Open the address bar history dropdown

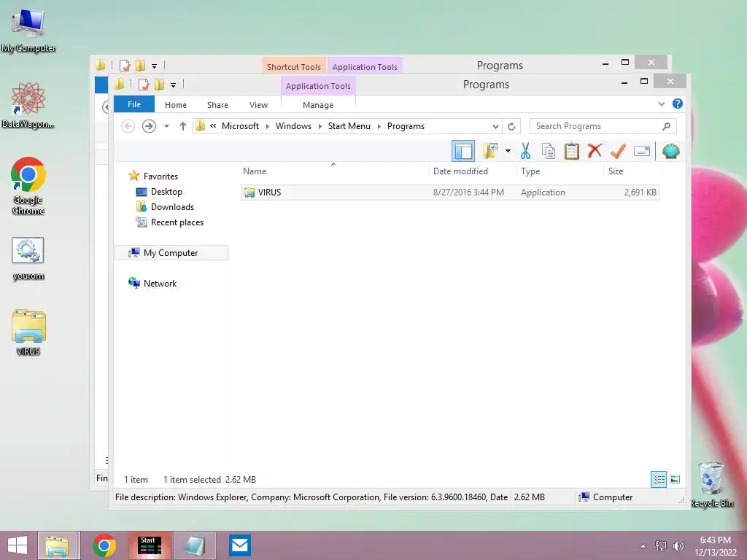[x=495, y=126]
